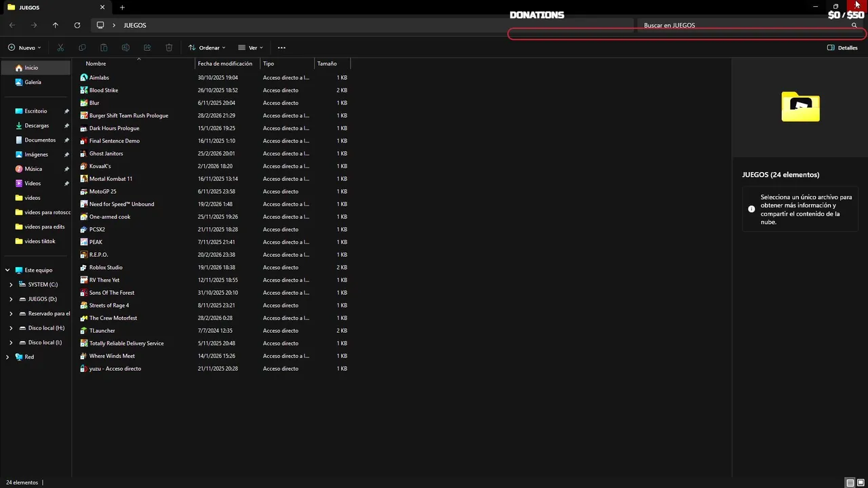The height and width of the screenshot is (488, 868).
Task: Select the JUEGOS window tab
Action: point(56,7)
